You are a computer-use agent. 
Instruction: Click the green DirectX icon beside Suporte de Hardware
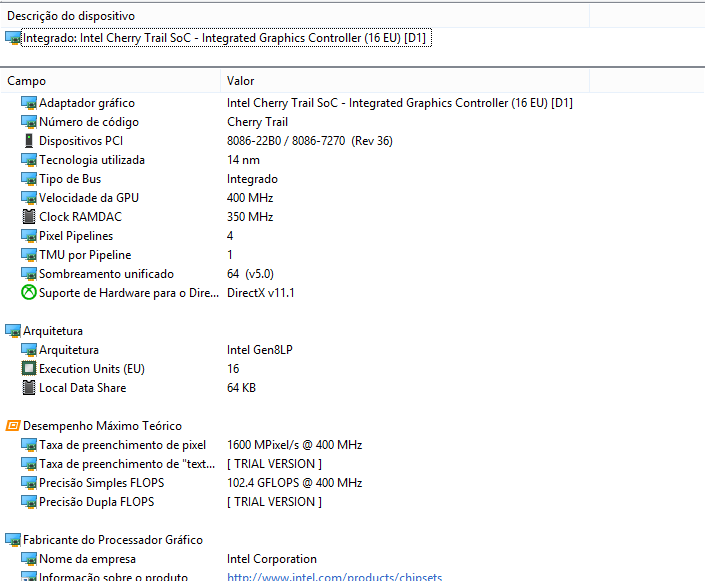point(29,293)
